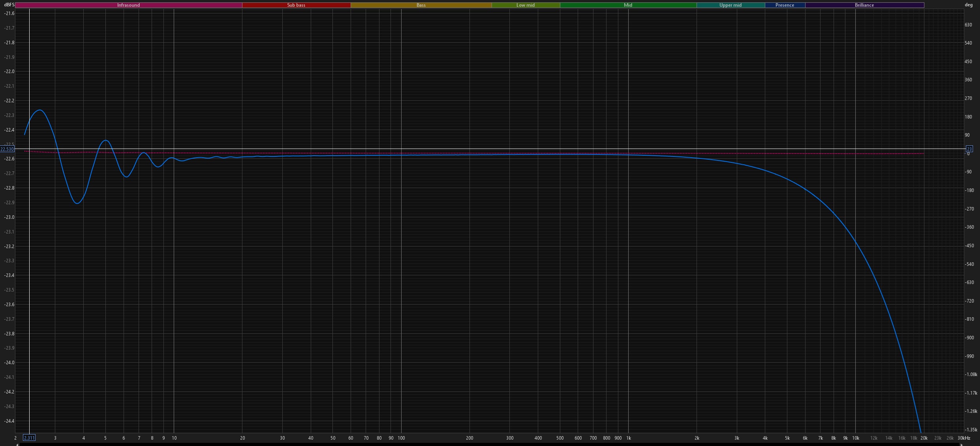Viewport: 980px width, 446px height.
Task: Select the Bass band label
Action: 421,5
